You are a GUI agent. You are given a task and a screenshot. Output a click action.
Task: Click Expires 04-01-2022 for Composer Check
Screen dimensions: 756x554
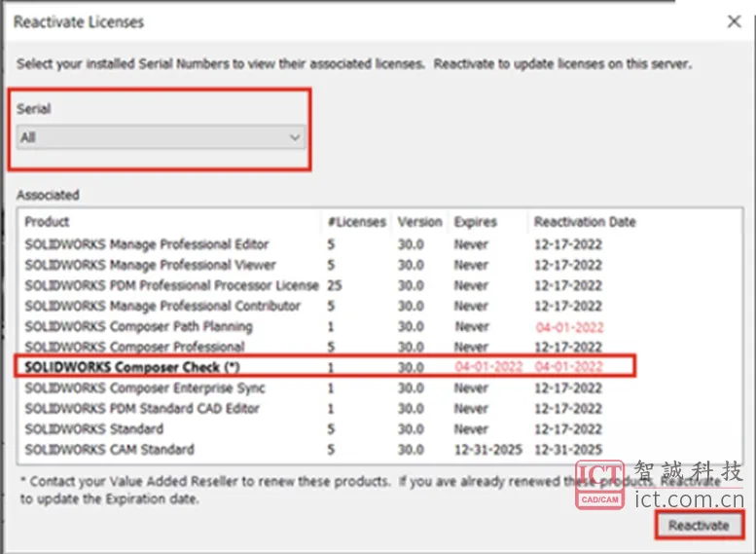pos(488,367)
